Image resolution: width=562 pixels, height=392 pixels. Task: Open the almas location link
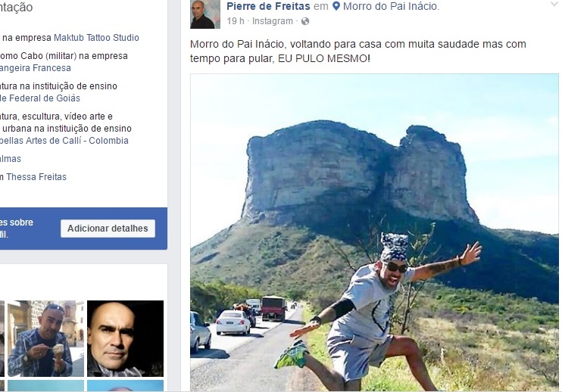pyautogui.click(x=11, y=159)
